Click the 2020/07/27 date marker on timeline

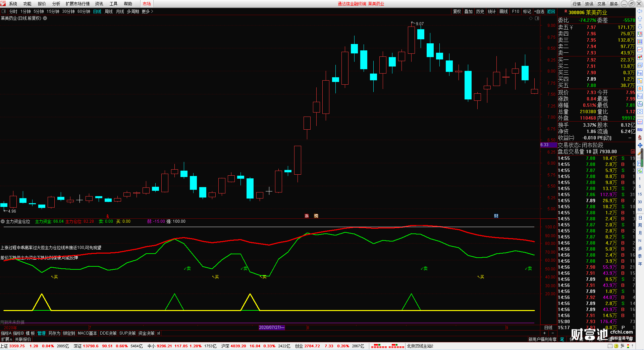pos(272,327)
